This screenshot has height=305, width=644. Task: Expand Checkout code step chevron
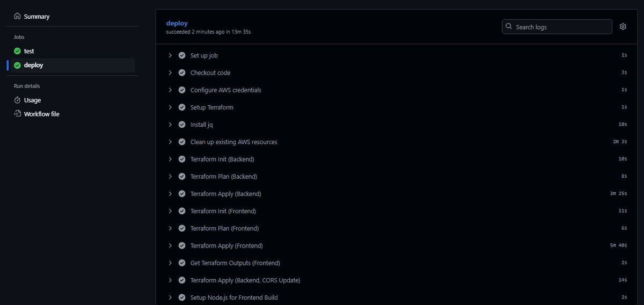170,72
